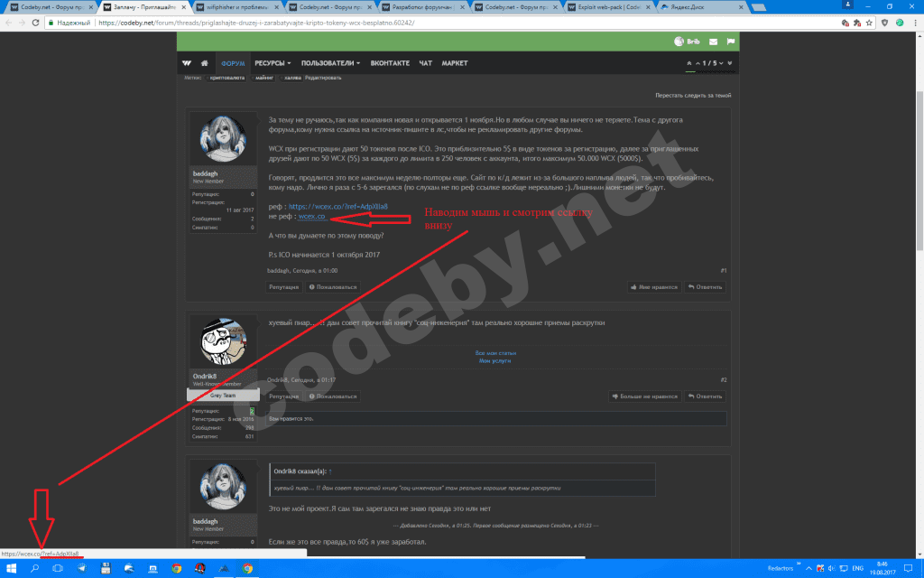Click Больше не нравится on post #2
Image resolution: width=924 pixels, height=578 pixels.
tap(644, 396)
